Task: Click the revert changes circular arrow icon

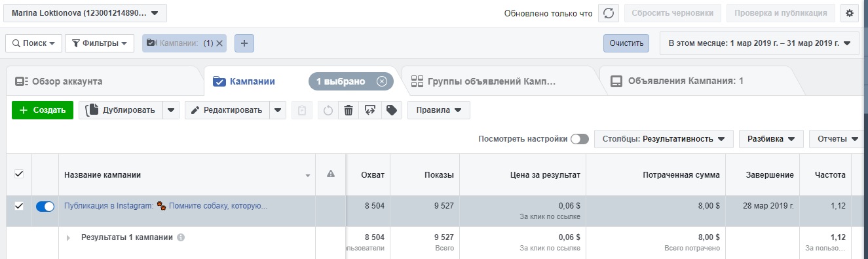Action: (x=328, y=110)
